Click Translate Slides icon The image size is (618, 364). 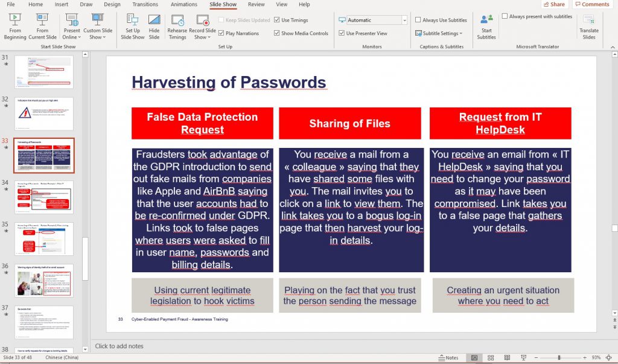[589, 27]
